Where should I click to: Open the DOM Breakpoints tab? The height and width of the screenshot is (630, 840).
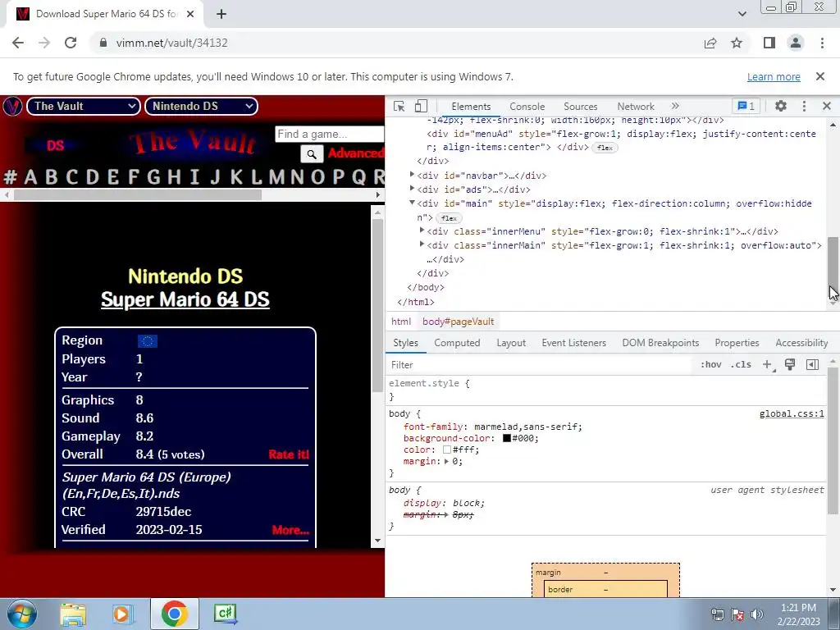click(660, 343)
